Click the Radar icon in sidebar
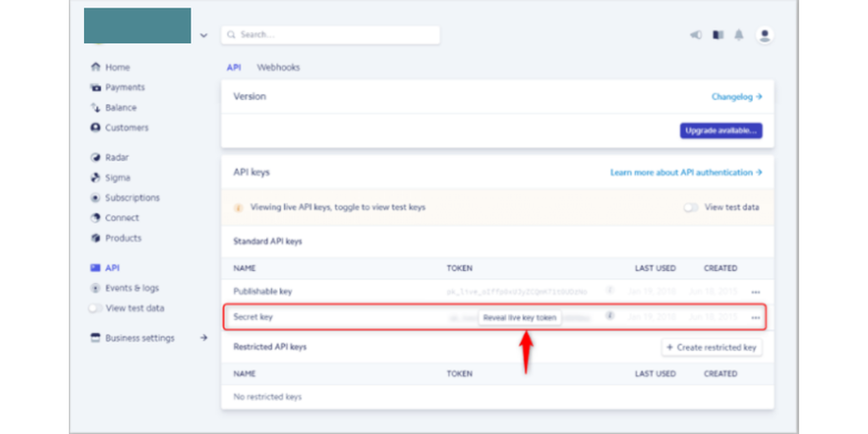Image resolution: width=868 pixels, height=434 pixels. point(95,158)
